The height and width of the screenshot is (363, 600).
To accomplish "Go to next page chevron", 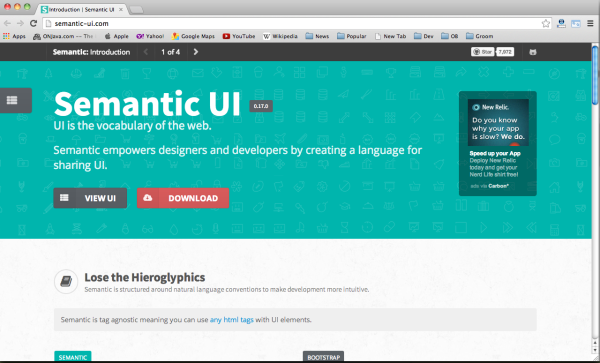I will [x=196, y=52].
